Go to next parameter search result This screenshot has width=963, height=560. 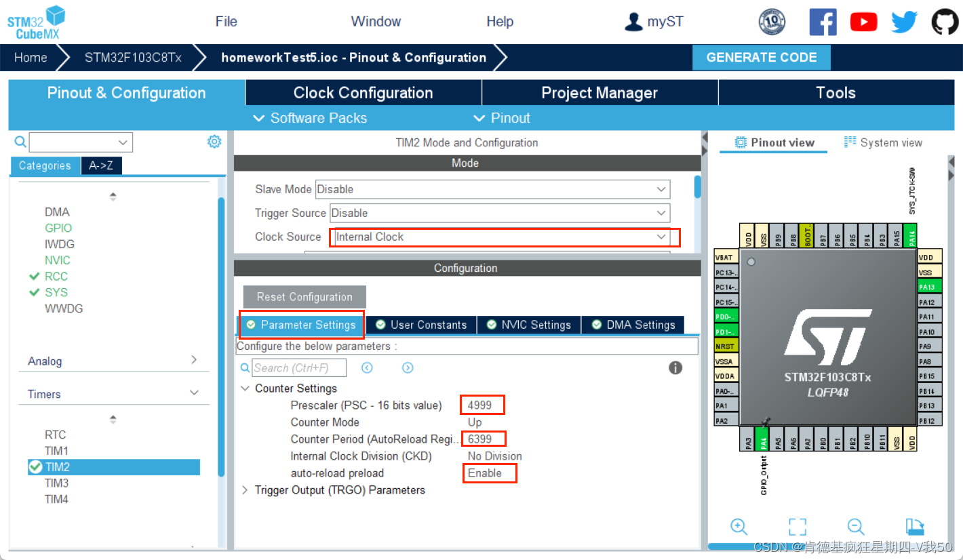pyautogui.click(x=408, y=367)
